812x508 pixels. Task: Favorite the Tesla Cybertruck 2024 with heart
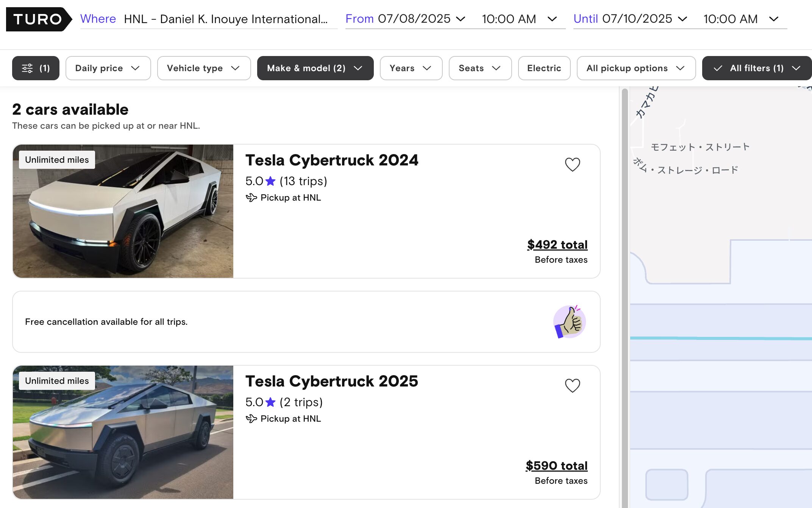572,164
